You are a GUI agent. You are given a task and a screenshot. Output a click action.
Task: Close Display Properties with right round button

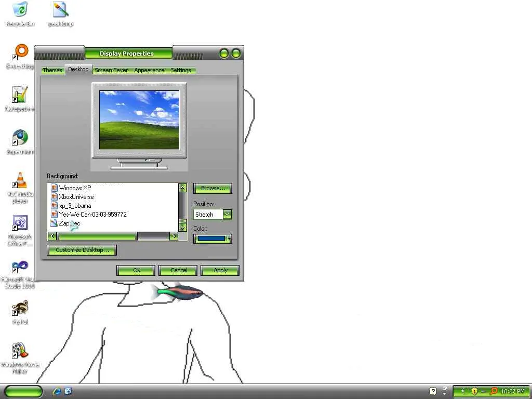point(236,54)
